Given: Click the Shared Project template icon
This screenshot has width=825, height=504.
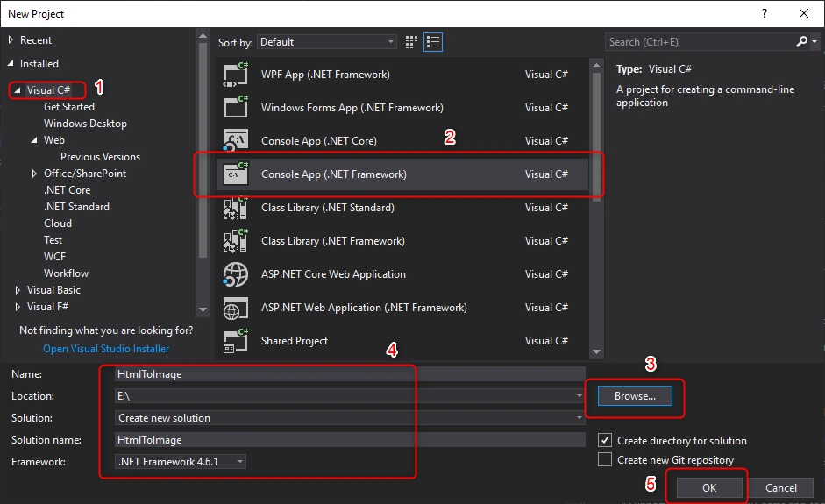Looking at the screenshot, I should pyautogui.click(x=236, y=341).
